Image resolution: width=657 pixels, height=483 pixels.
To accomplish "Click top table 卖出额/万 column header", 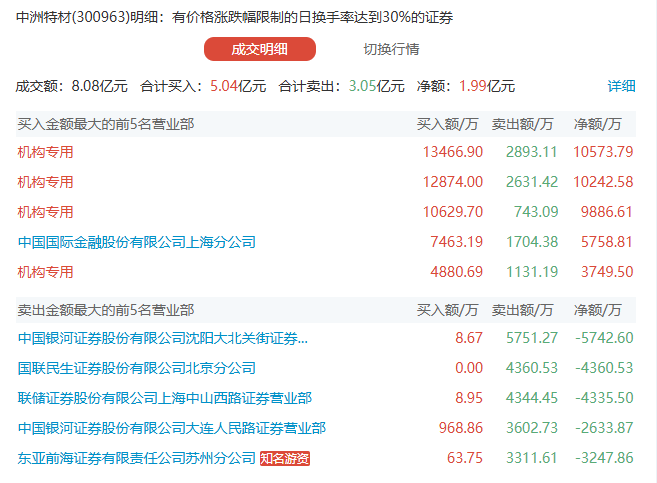I will coord(522,124).
